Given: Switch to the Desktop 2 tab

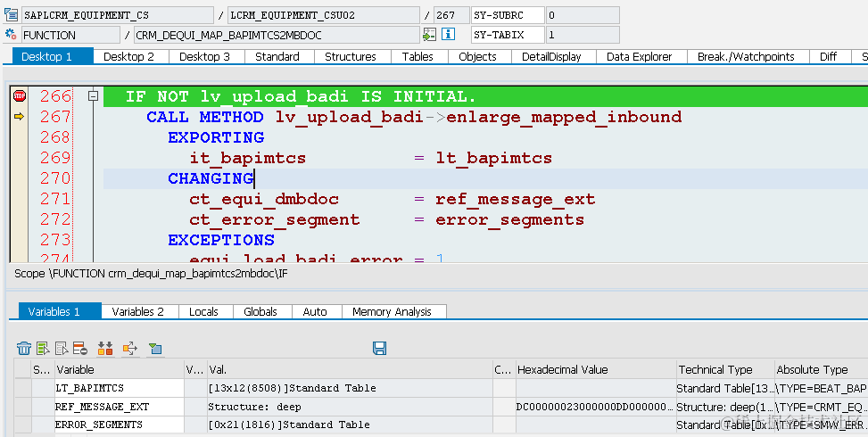Looking at the screenshot, I should 128,56.
